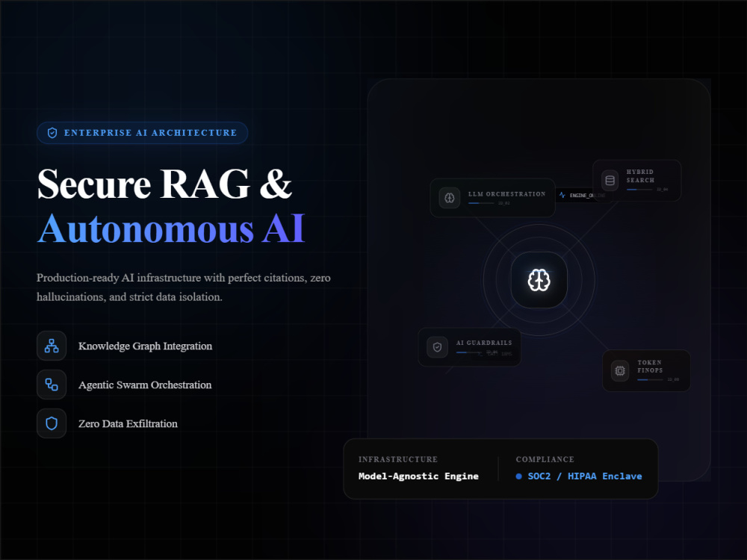Click the 'COMPLIANCE' label
This screenshot has width=747, height=560.
point(545,459)
